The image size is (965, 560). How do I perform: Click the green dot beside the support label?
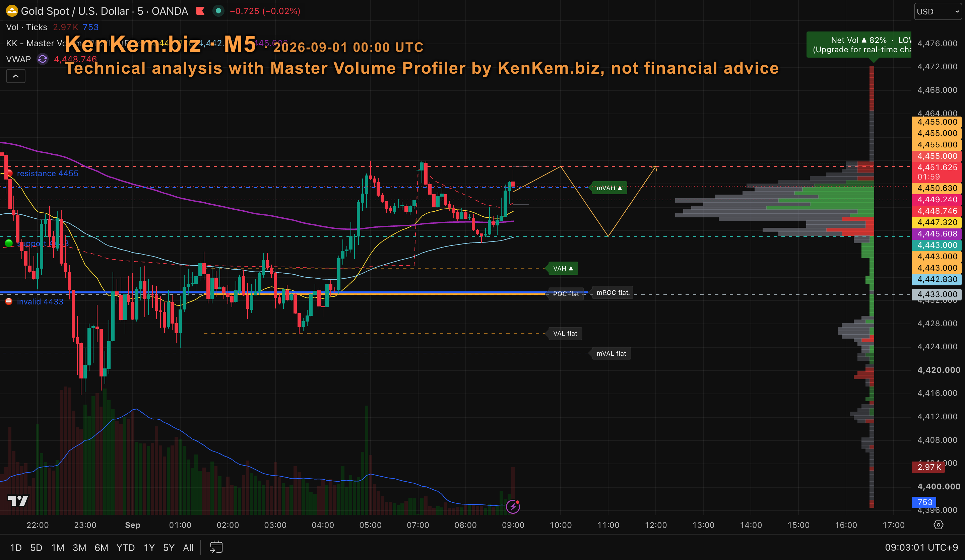coord(9,243)
